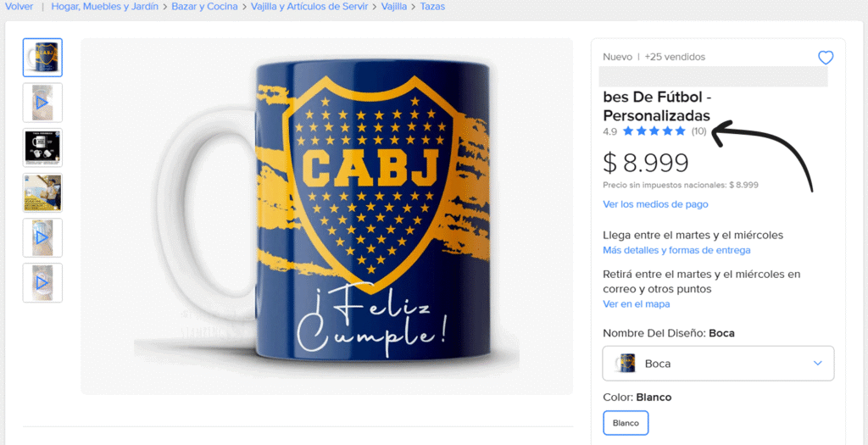868x445 pixels.
Task: Open Ver los medios de pago
Action: click(x=655, y=204)
